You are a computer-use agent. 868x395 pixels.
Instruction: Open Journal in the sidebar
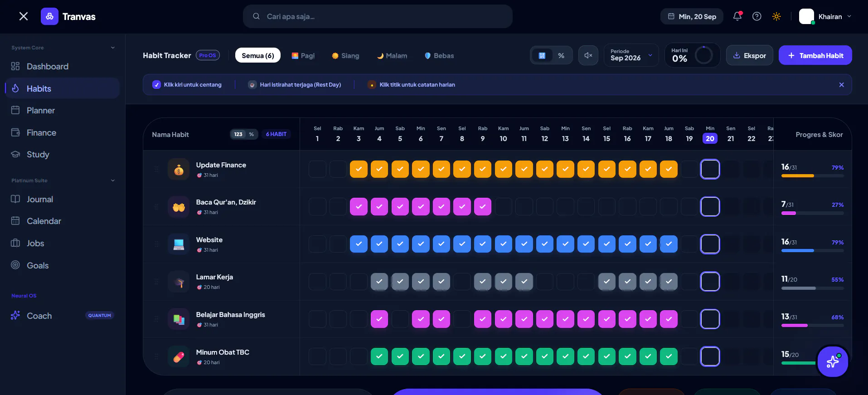pos(63,200)
